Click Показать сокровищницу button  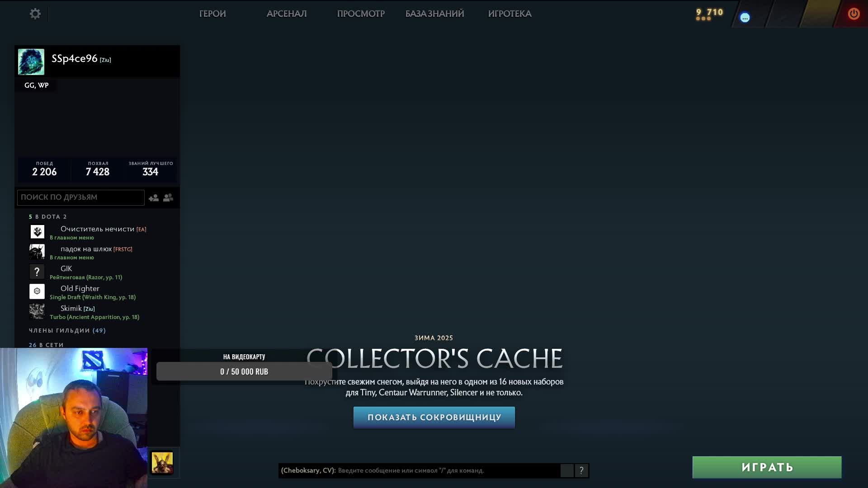434,418
